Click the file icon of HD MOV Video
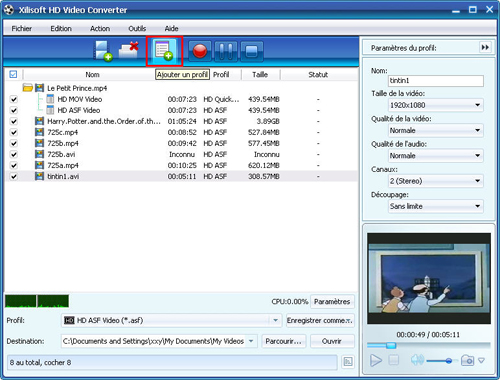Image resolution: width=500 pixels, height=380 pixels. click(x=50, y=99)
